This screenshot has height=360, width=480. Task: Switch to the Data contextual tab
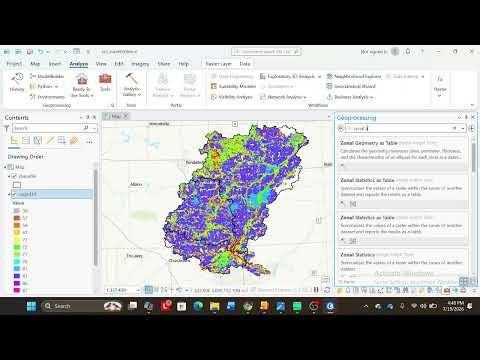pos(245,64)
